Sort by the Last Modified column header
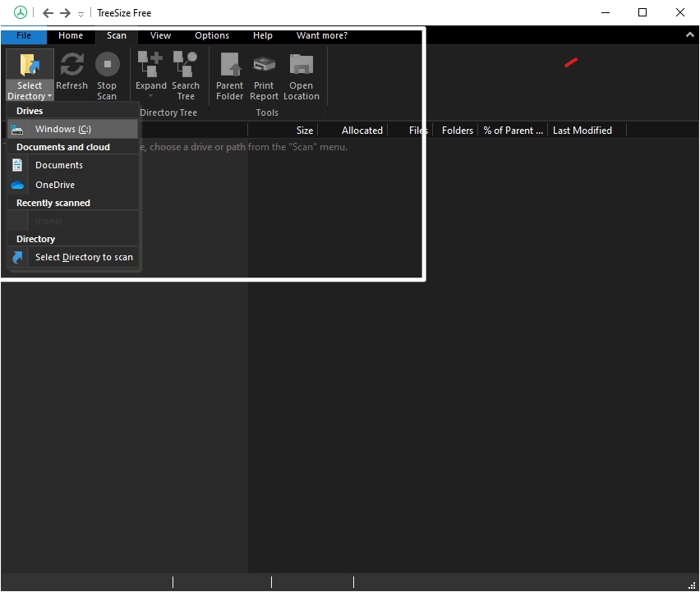Viewport: 700px width, 592px height. click(587, 131)
